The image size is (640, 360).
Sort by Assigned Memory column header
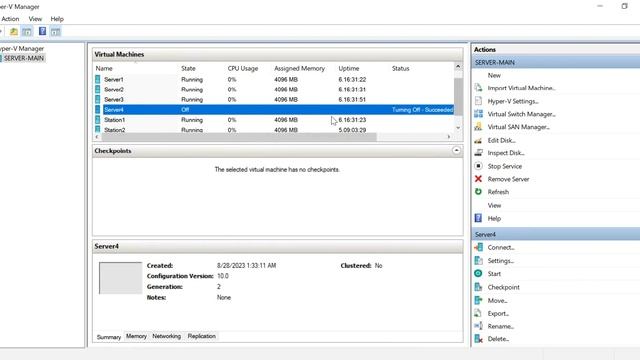pyautogui.click(x=300, y=68)
